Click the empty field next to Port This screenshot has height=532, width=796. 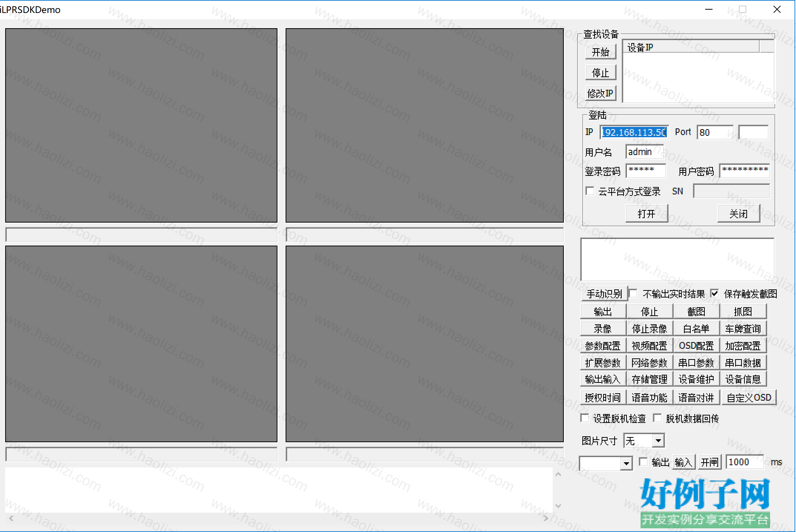pos(753,132)
